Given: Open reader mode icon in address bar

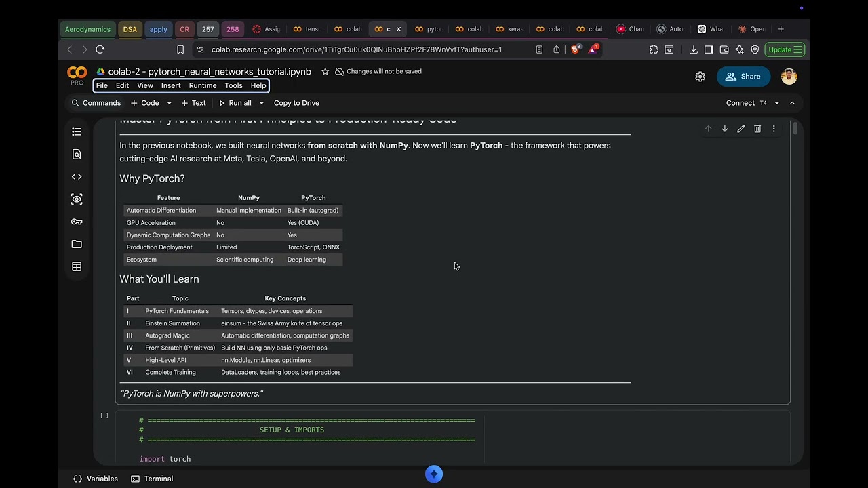Looking at the screenshot, I should [539, 49].
